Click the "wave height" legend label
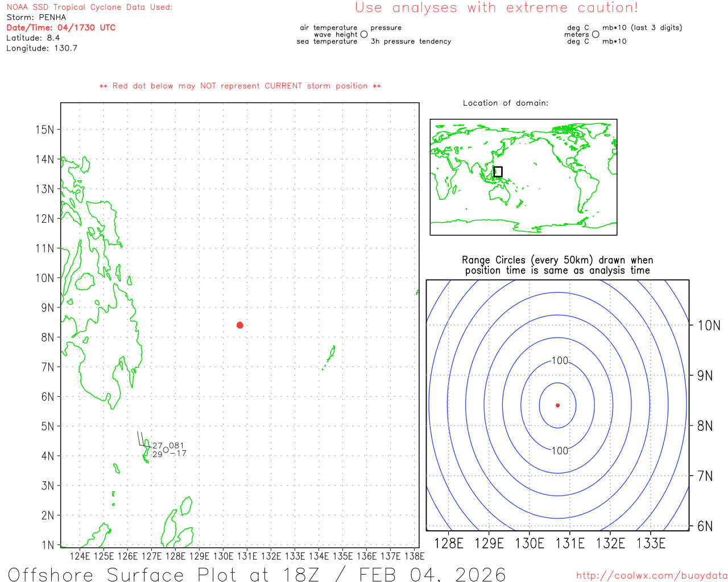 pos(336,35)
